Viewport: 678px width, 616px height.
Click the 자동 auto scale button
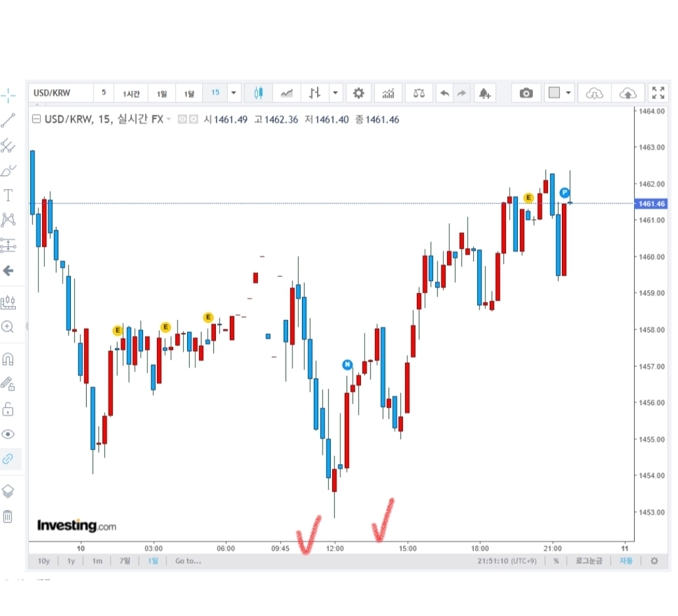pyautogui.click(x=626, y=561)
